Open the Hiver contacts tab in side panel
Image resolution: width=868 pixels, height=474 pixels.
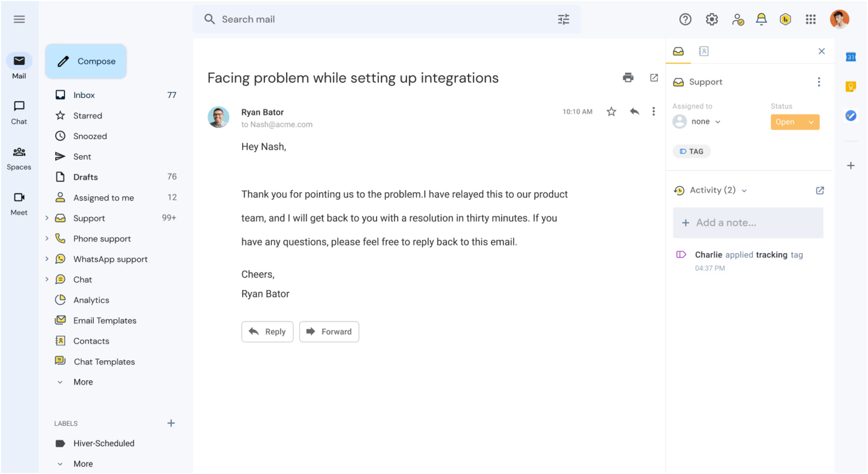tap(703, 51)
